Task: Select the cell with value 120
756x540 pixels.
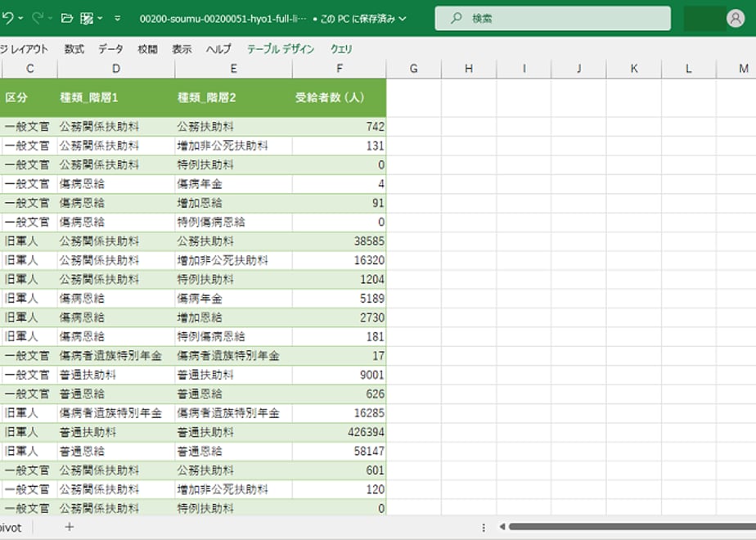Action: tap(340, 489)
